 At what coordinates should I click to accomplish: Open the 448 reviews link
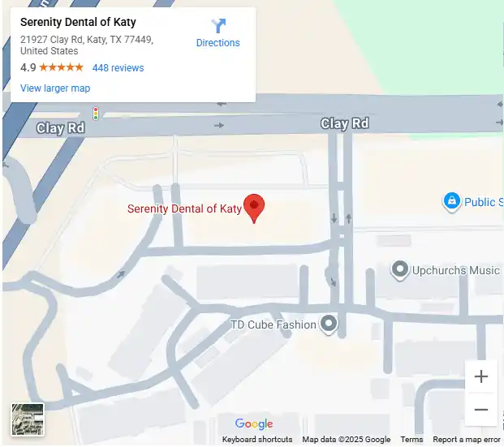[x=118, y=68]
